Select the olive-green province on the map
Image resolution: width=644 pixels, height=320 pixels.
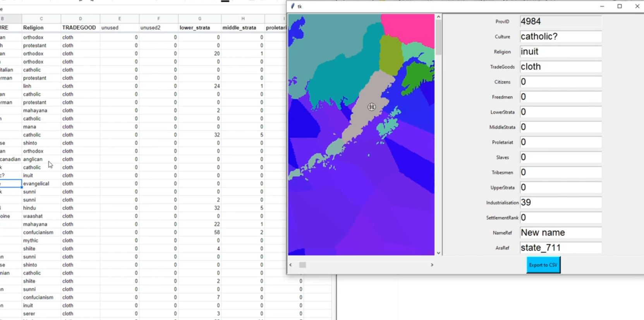point(390,54)
